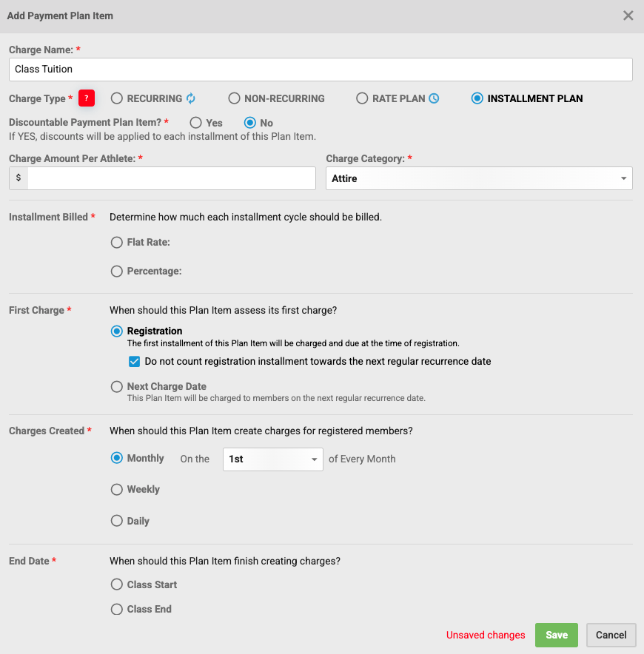Select the Installment Plan charge type
This screenshot has height=654, width=644.
tap(477, 98)
